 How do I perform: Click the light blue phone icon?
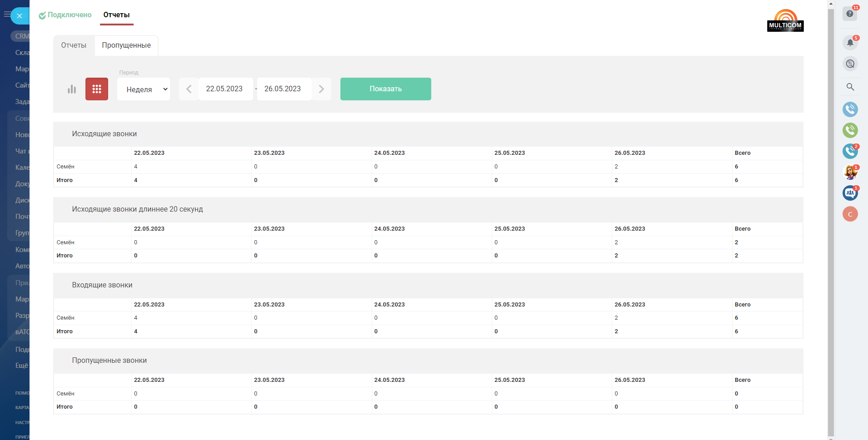[x=850, y=109]
